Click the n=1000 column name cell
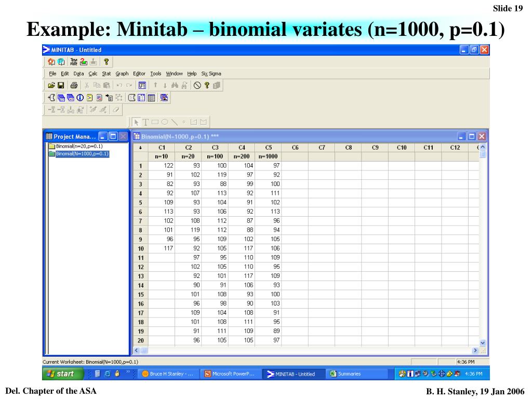 tap(268, 156)
